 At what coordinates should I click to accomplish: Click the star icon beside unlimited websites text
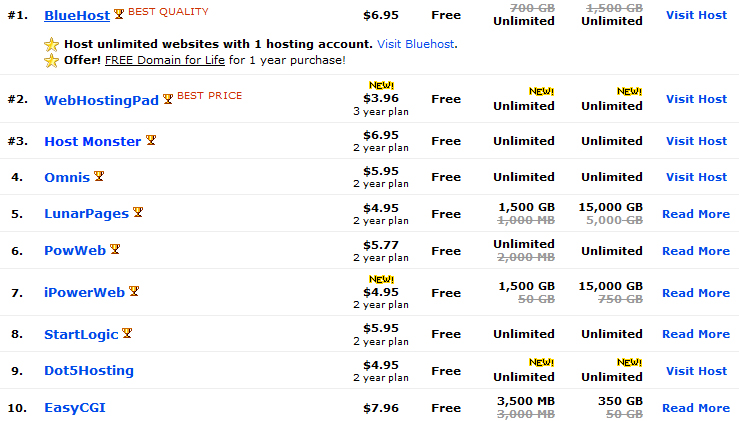click(52, 45)
